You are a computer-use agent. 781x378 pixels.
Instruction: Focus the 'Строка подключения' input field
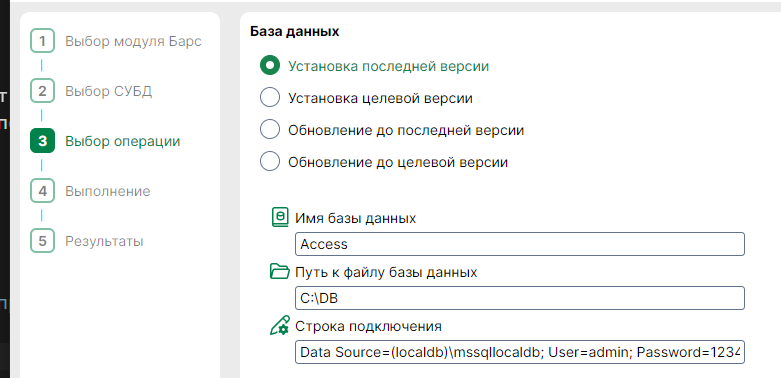tap(520, 352)
